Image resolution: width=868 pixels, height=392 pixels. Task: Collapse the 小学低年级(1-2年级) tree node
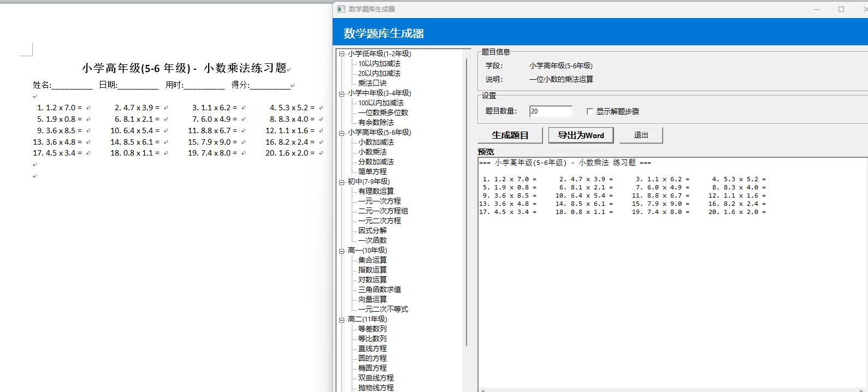click(x=342, y=54)
